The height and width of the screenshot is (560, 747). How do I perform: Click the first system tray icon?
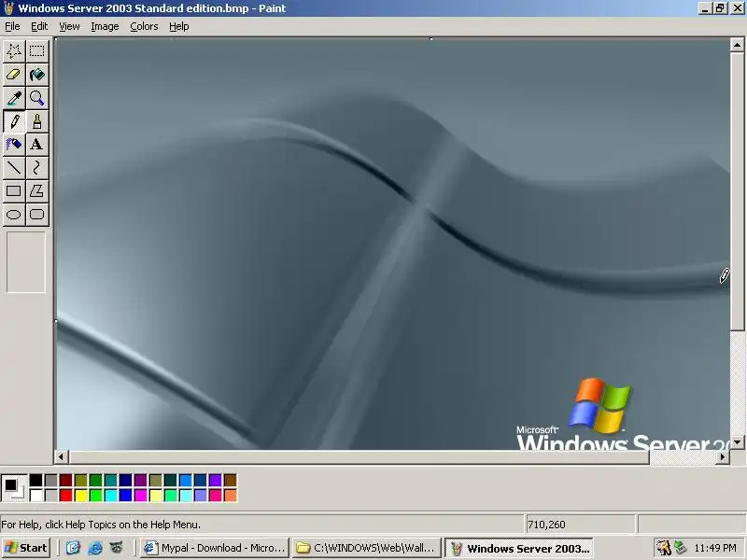coord(663,548)
